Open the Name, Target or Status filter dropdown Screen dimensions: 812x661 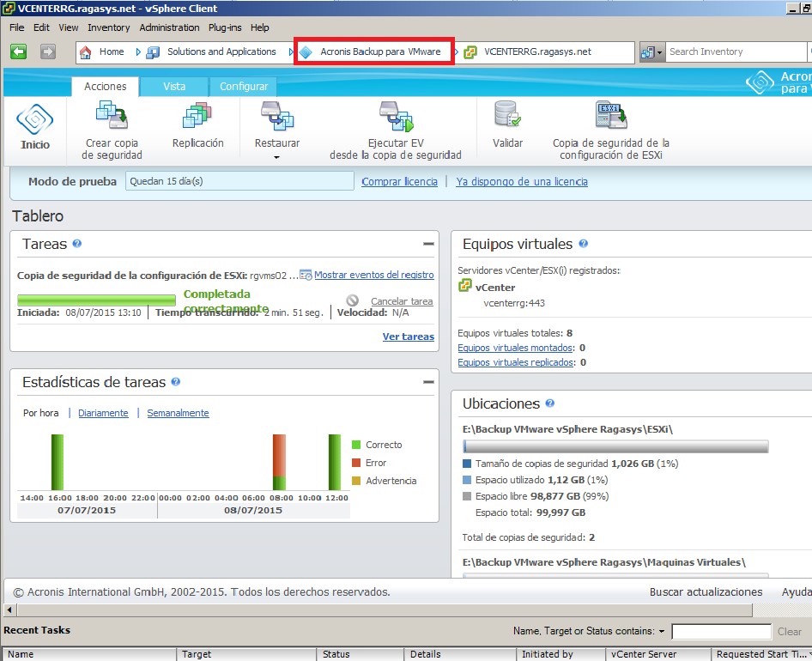tap(661, 632)
